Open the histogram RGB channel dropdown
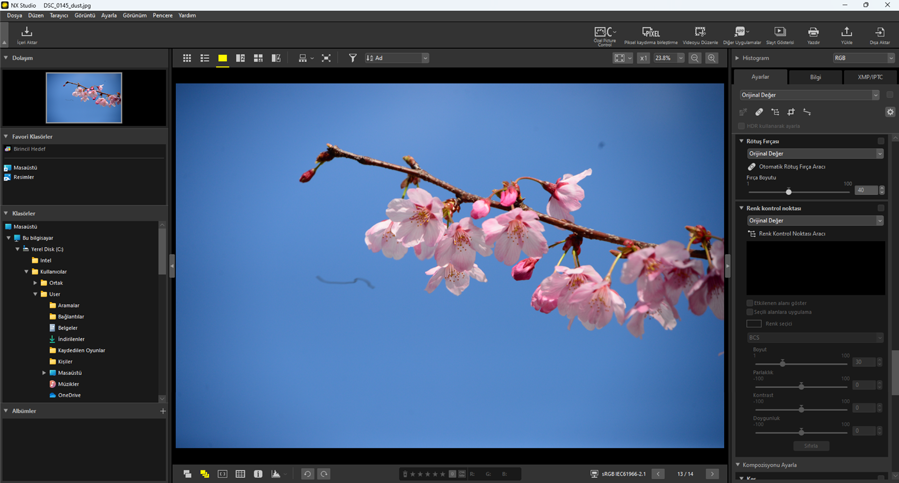 (x=863, y=58)
